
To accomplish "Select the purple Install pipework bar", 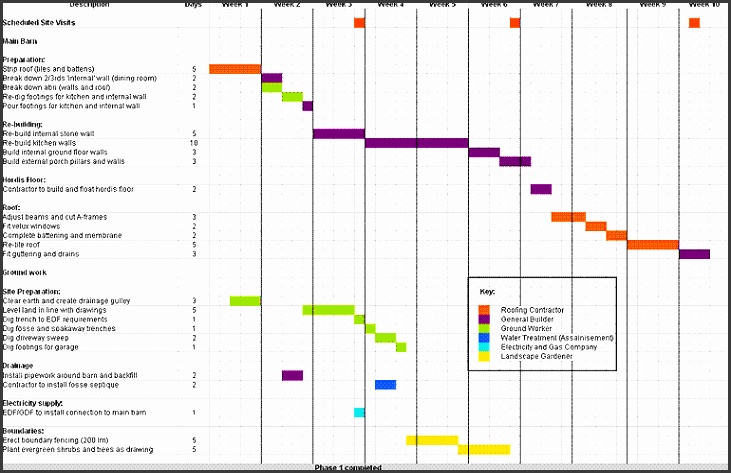I will tap(292, 375).
